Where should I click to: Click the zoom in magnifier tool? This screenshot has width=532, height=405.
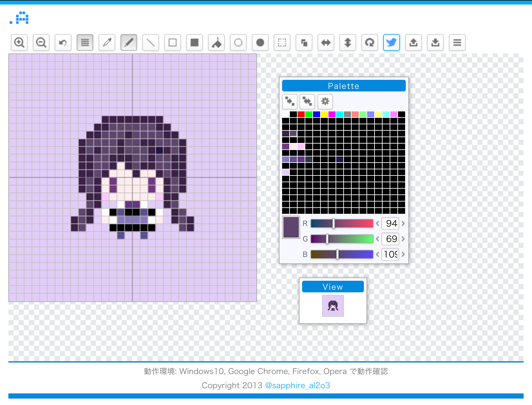tap(19, 42)
